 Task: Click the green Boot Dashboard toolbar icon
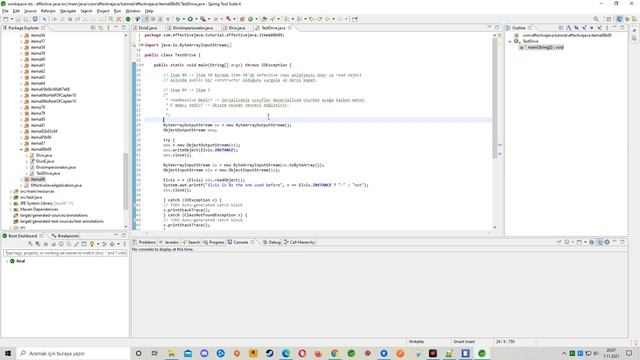coord(128,19)
